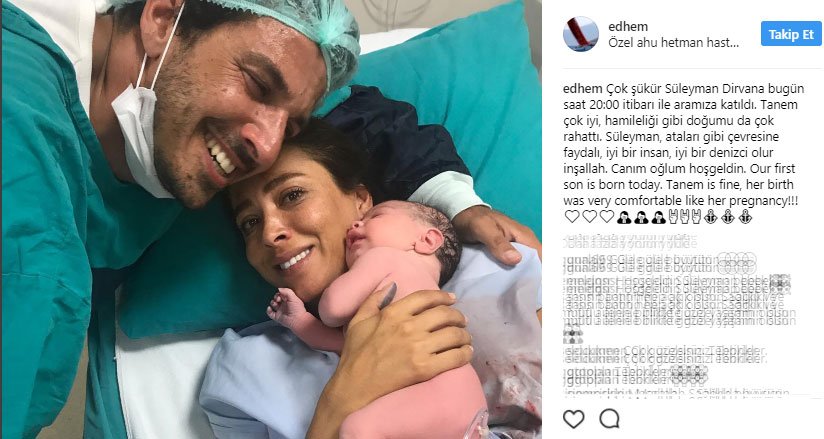The image size is (824, 439).
Task: Click the emoji cluster after the last Tebrikler comment
Action: click(688, 375)
